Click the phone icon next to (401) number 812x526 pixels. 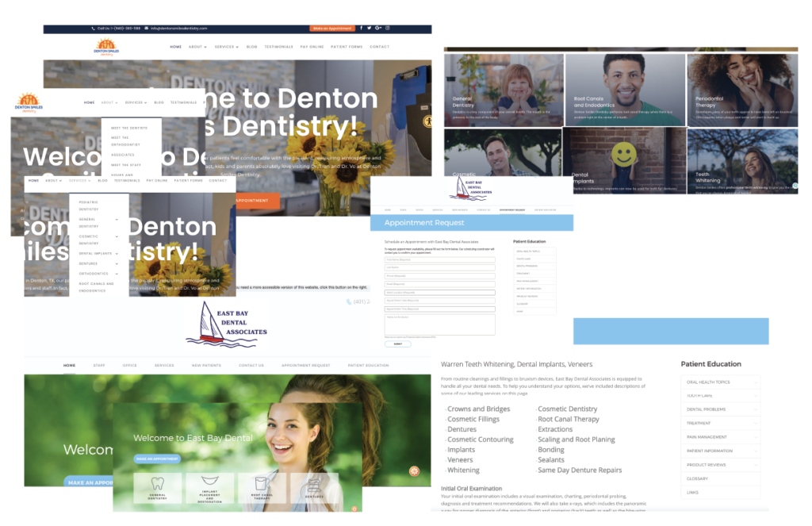pyautogui.click(x=349, y=301)
